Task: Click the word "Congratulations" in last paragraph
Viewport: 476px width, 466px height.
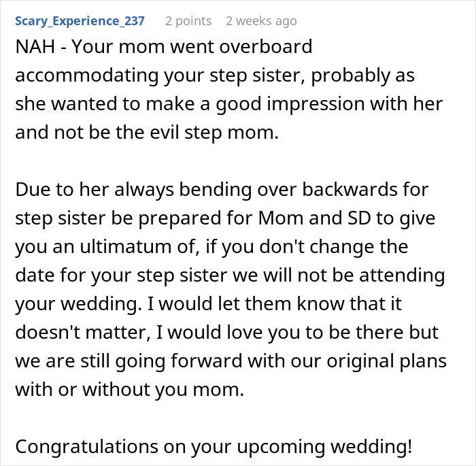Action: 87,446
